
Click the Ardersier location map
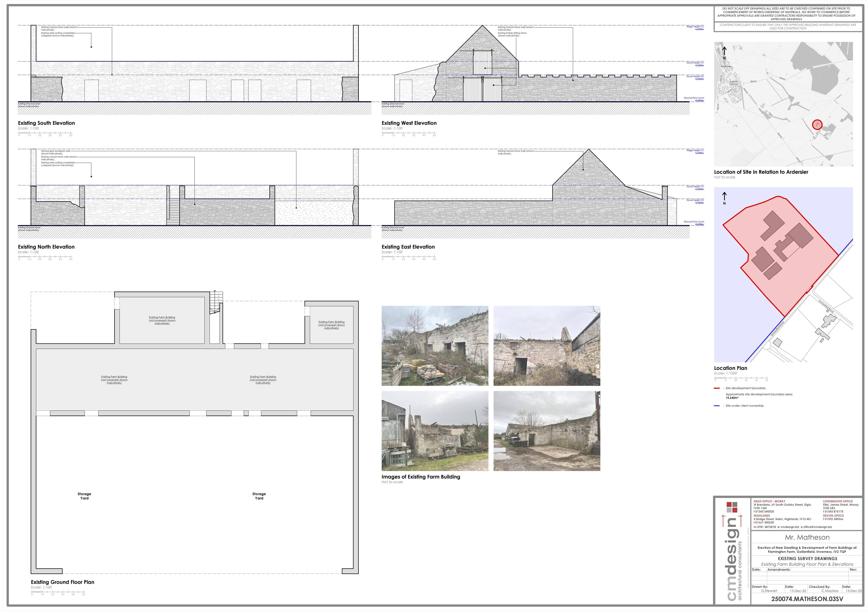click(x=783, y=104)
